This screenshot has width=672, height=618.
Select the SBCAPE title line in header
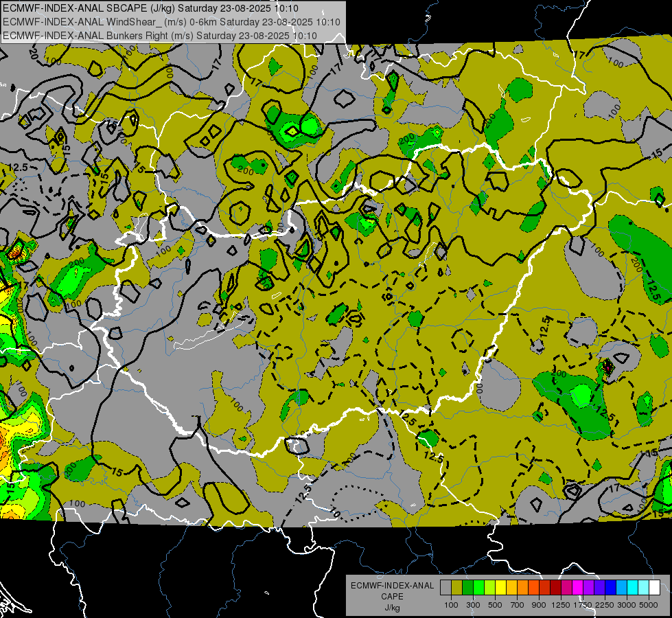point(150,8)
